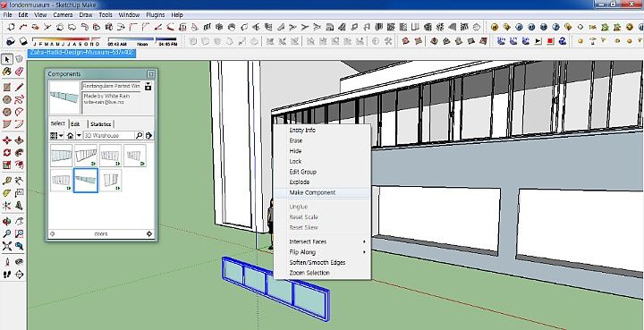Click the 3D Warehouse search field
This screenshot has height=330, width=644.
(109, 135)
